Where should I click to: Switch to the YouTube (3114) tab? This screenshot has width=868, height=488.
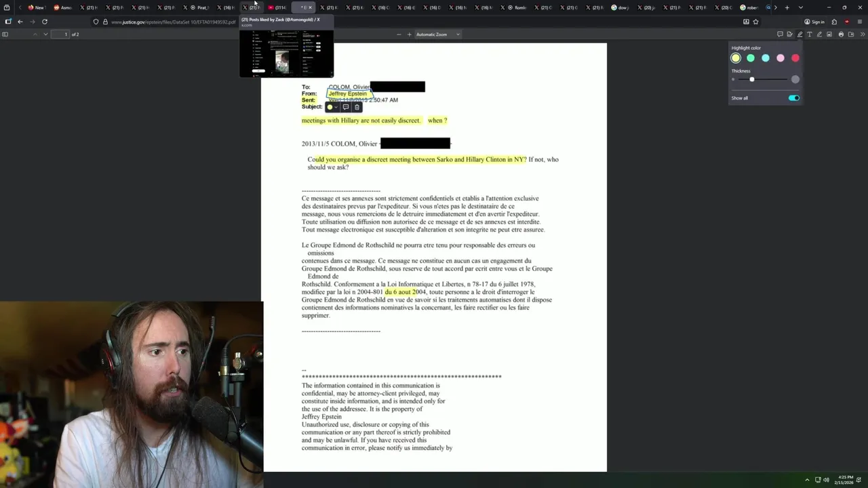277,7
